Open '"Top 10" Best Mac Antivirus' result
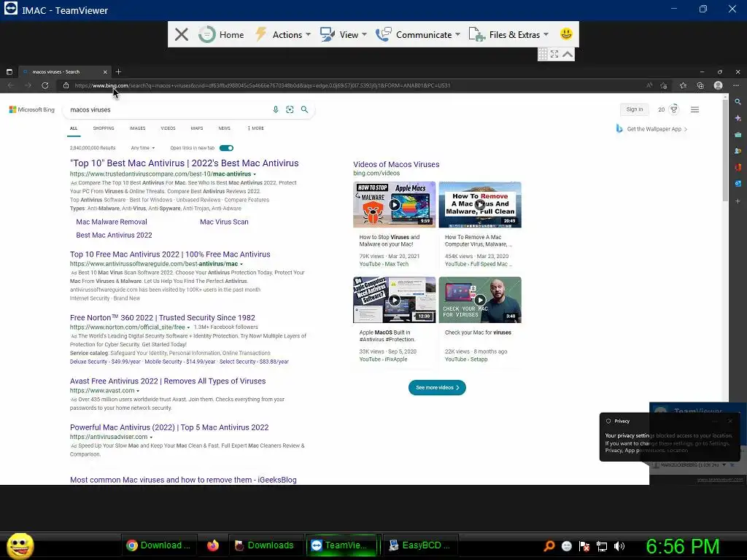The height and width of the screenshot is (560, 747). click(184, 163)
